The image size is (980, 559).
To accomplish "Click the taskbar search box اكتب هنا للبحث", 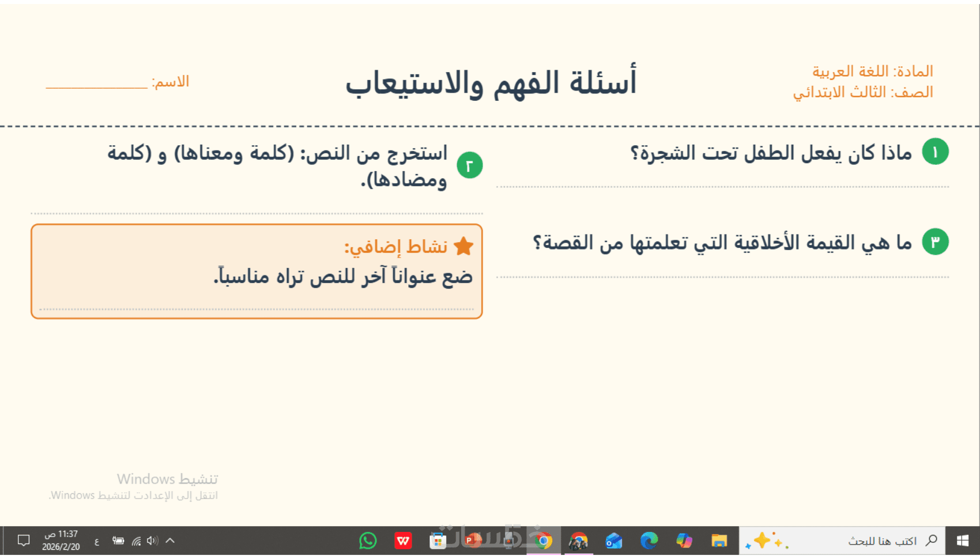I will click(842, 541).
